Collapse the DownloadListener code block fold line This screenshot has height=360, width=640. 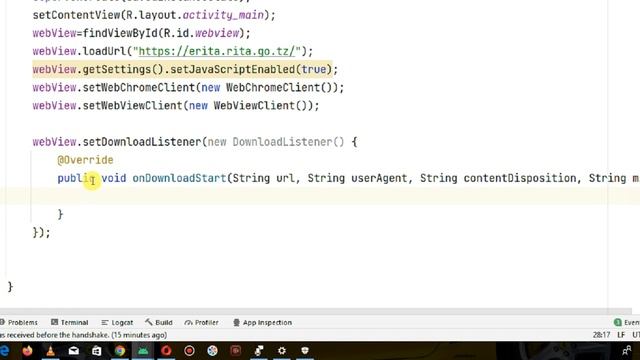tap(31, 187)
